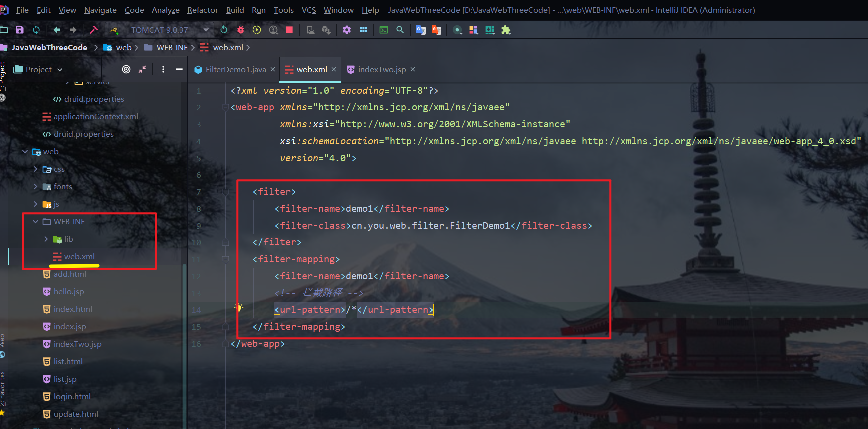Click the filter-class code line
868x429 pixels.
pyautogui.click(x=433, y=226)
